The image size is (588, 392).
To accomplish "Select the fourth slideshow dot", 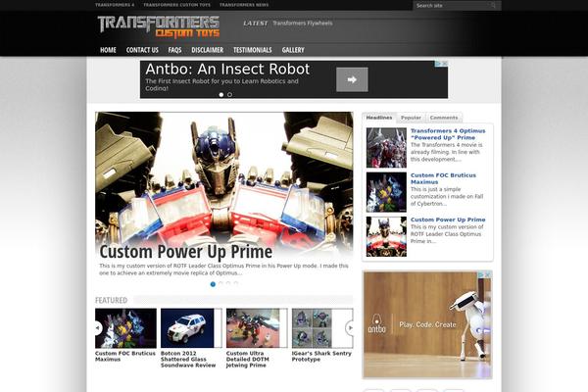I will (x=236, y=284).
